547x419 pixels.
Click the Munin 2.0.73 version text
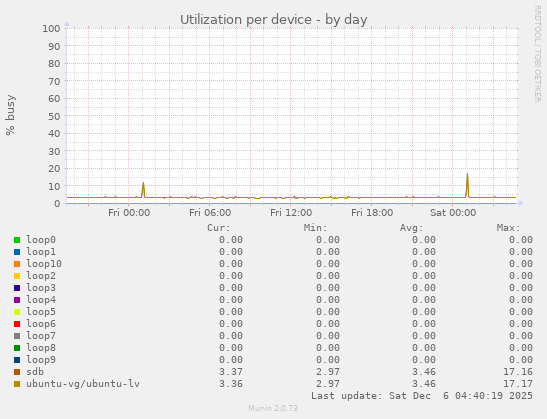tap(273, 408)
